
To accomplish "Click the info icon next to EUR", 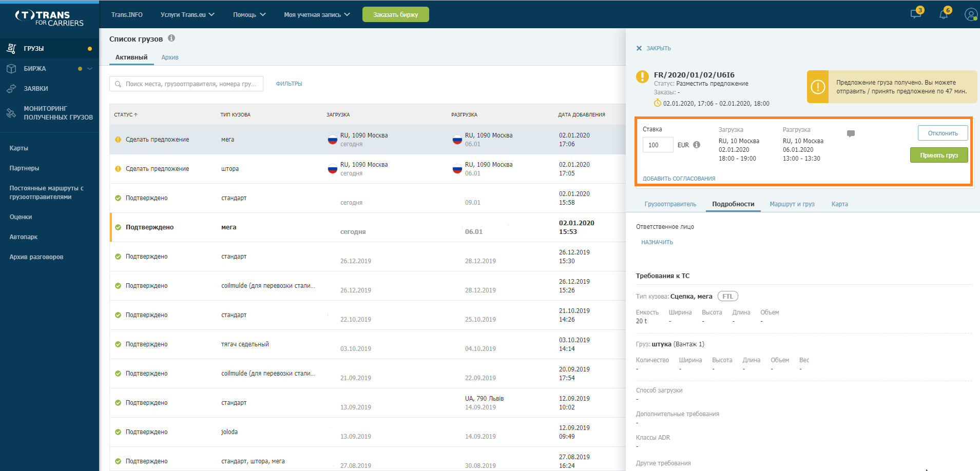I will (697, 145).
